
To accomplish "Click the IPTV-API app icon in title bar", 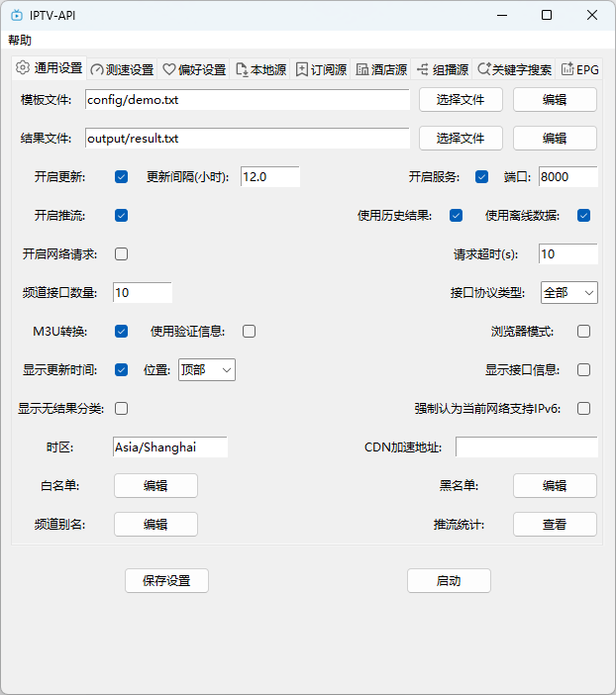I will pos(17,15).
